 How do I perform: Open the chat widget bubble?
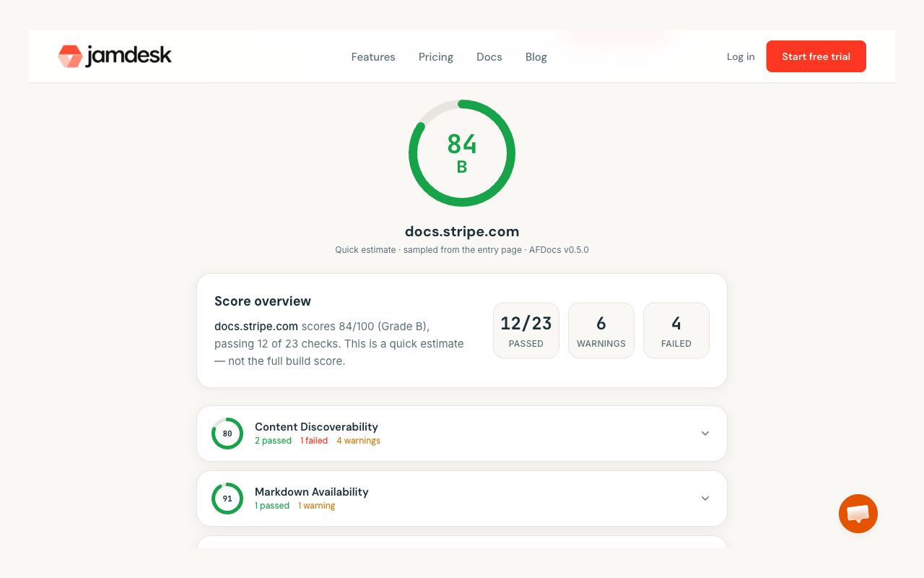(x=858, y=514)
